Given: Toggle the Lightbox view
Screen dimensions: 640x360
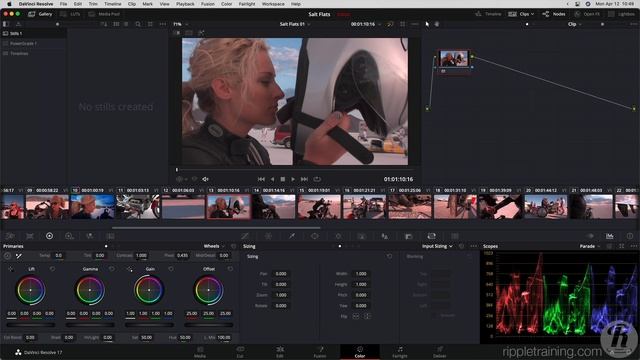Looking at the screenshot, I should (621, 14).
